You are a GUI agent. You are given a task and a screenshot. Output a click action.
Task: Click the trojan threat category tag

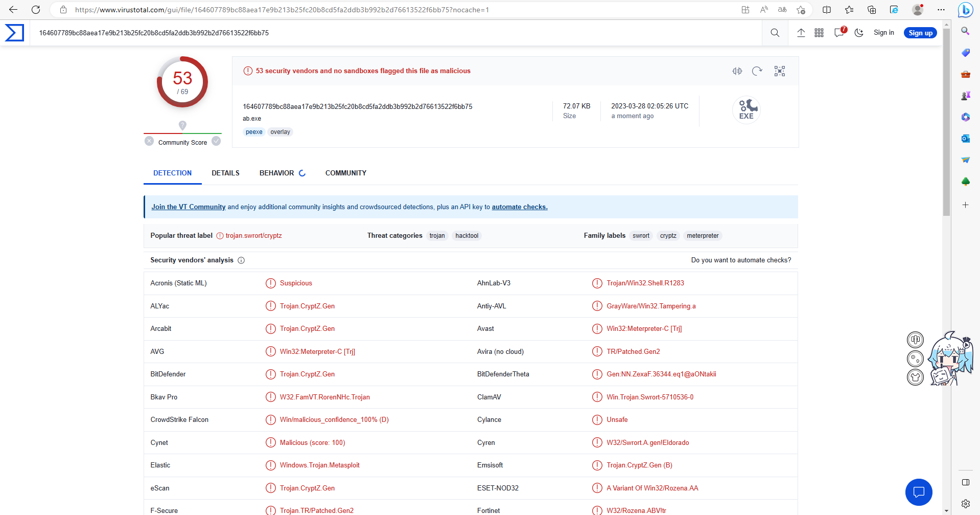pyautogui.click(x=437, y=236)
